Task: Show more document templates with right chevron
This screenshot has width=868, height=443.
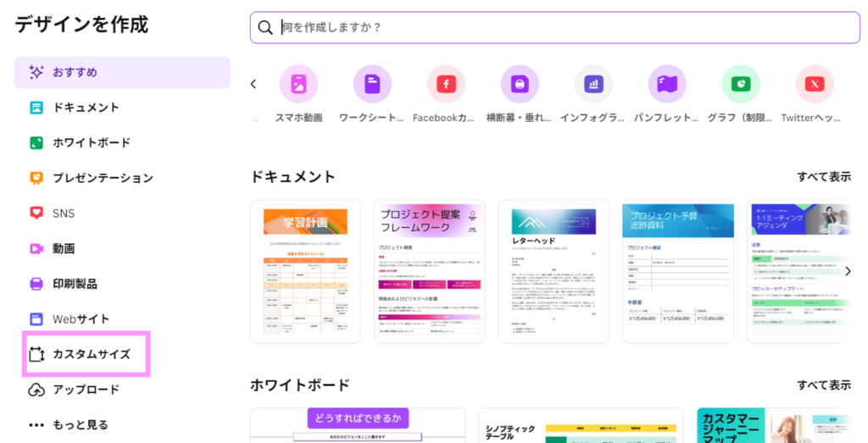Action: (x=848, y=271)
